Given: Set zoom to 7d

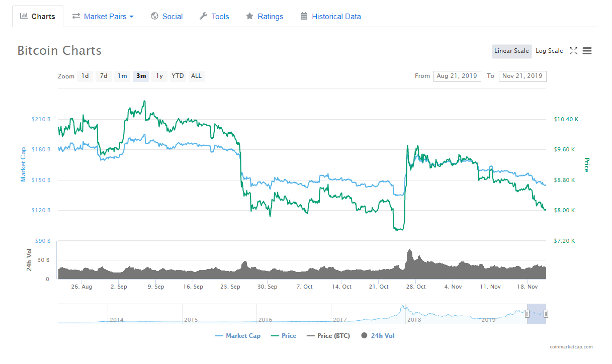Looking at the screenshot, I should click(x=104, y=76).
